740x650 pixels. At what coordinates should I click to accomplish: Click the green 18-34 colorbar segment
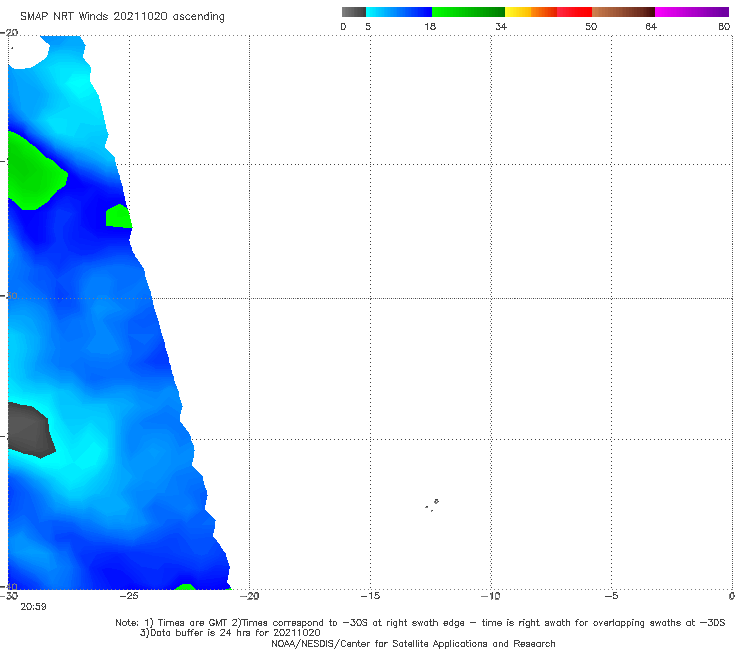(468, 12)
